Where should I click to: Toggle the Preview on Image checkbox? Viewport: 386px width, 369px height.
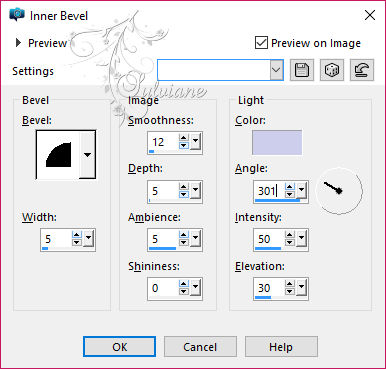tap(261, 43)
